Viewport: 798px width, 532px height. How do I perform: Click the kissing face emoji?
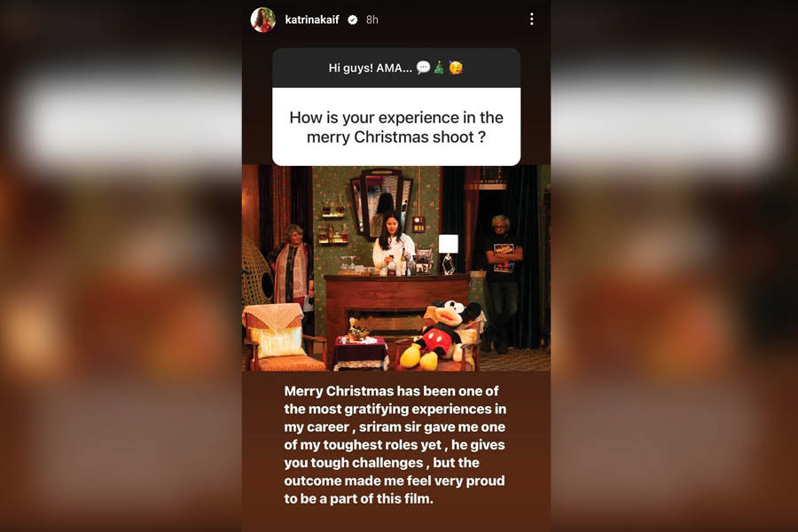[x=456, y=67]
